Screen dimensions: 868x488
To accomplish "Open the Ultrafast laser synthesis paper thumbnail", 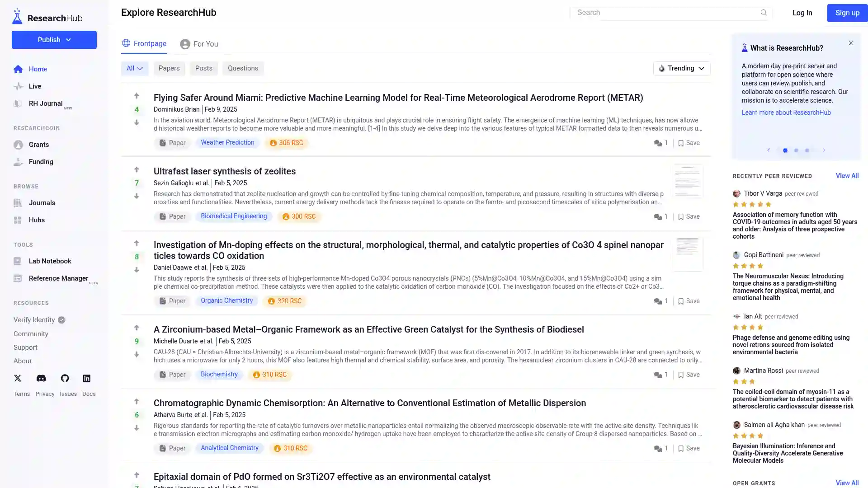I will coord(687,181).
